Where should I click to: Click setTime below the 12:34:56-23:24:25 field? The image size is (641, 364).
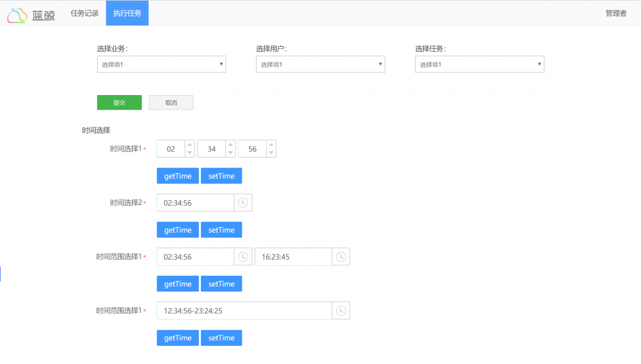(222, 338)
